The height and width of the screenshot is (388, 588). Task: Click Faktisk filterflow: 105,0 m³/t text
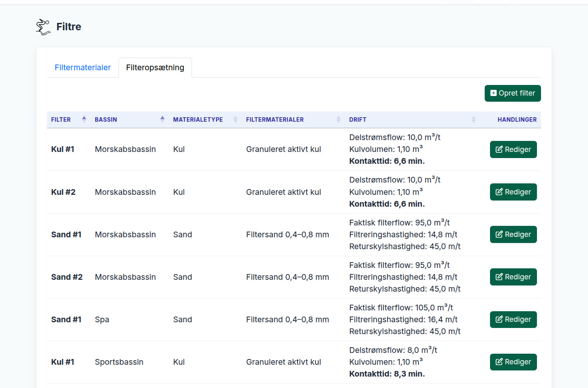tap(401, 308)
